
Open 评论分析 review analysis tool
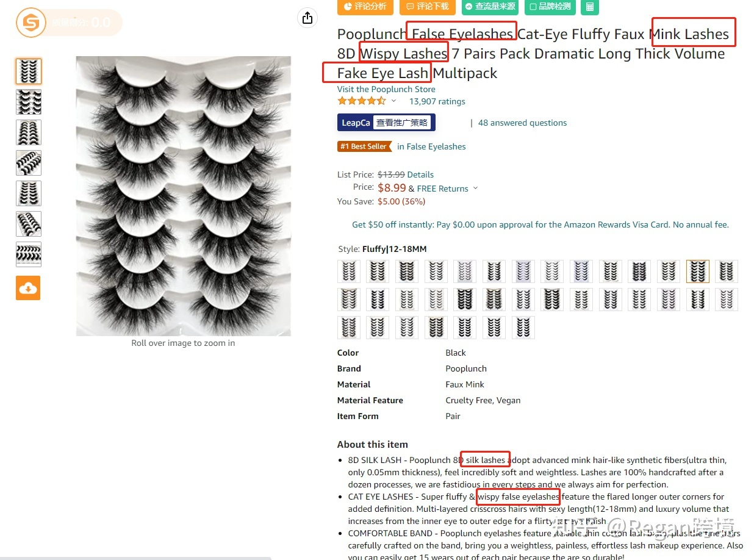click(x=365, y=7)
